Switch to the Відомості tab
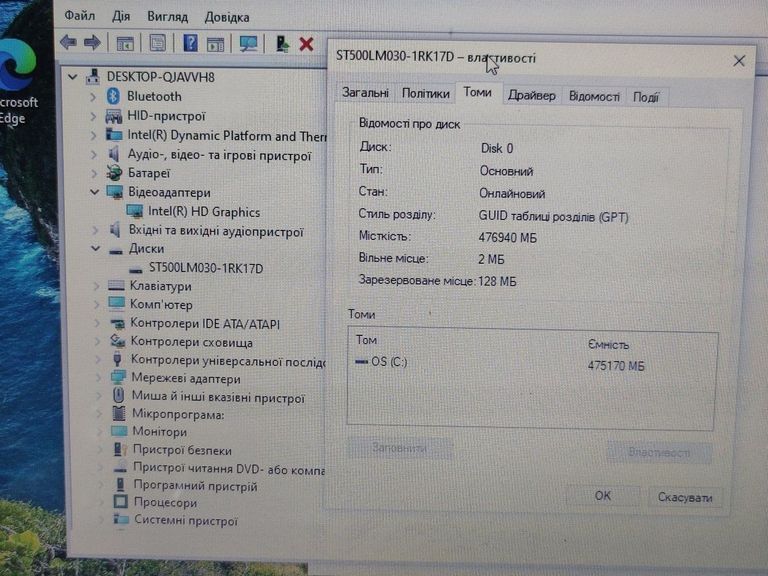This screenshot has width=768, height=576. coord(594,96)
